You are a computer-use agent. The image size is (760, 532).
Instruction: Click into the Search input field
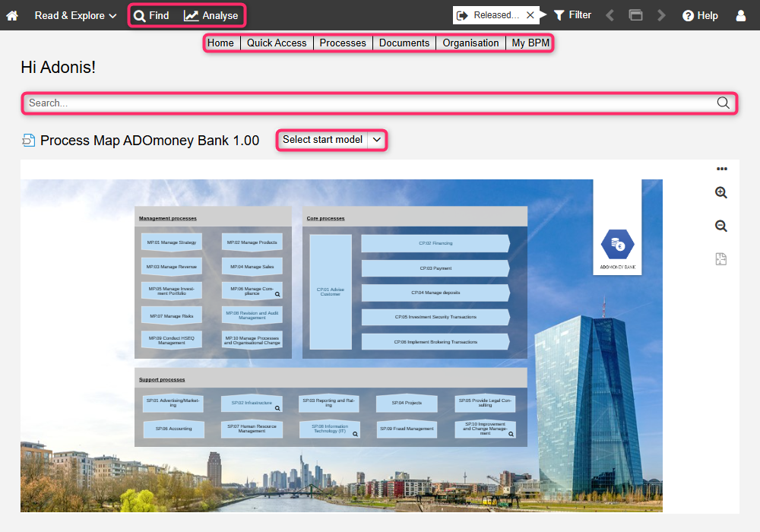click(365, 103)
